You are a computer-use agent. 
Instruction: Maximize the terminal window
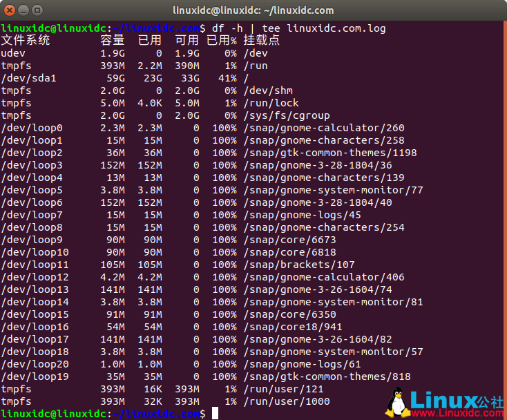37,10
